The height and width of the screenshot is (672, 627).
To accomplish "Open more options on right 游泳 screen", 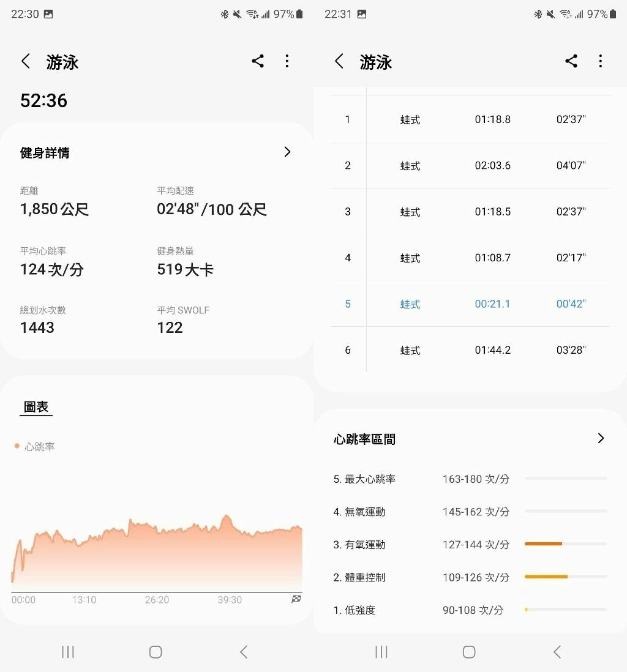I will coord(601,61).
